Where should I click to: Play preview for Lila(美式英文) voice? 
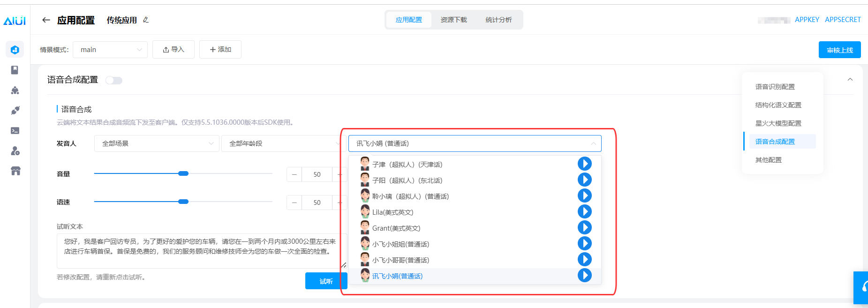pyautogui.click(x=584, y=211)
